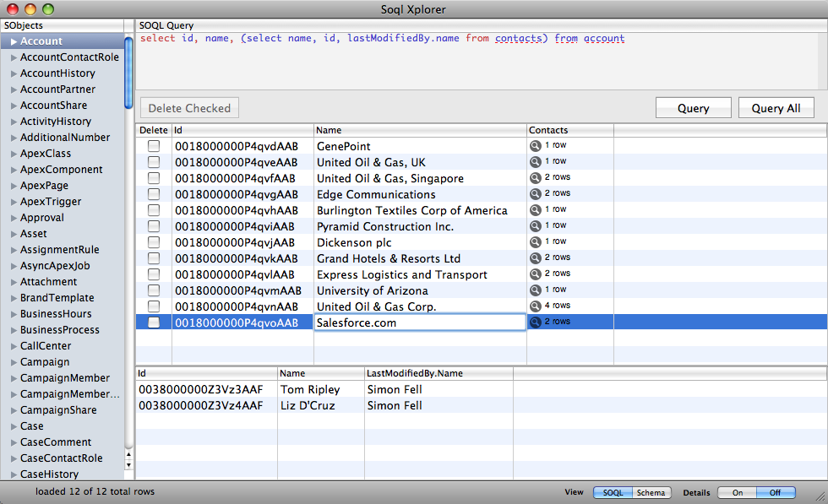The width and height of the screenshot is (828, 504).
Task: Click LastModifiedBy.Name column header
Action: (x=439, y=373)
